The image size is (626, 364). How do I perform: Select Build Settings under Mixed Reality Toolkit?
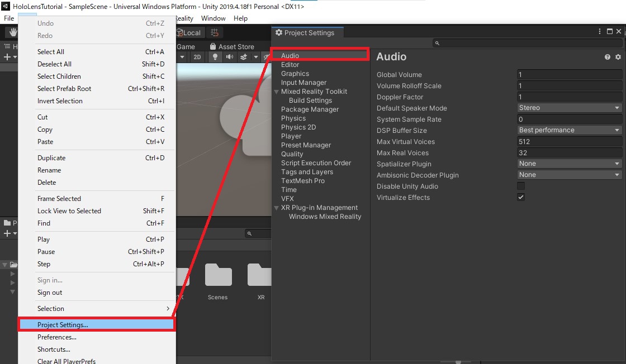tap(311, 100)
